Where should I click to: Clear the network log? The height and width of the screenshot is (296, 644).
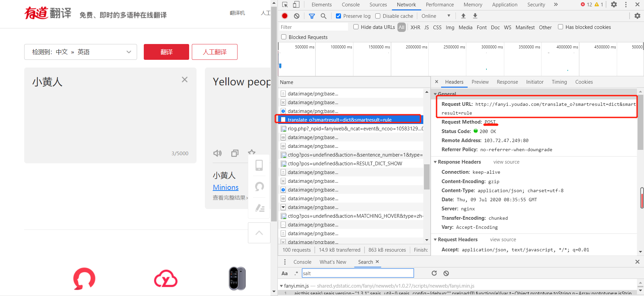297,16
